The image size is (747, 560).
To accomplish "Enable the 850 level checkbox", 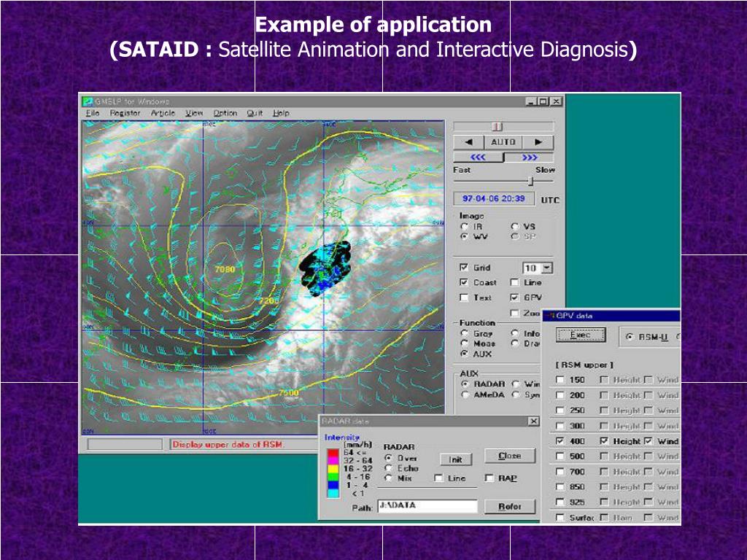I will (560, 486).
